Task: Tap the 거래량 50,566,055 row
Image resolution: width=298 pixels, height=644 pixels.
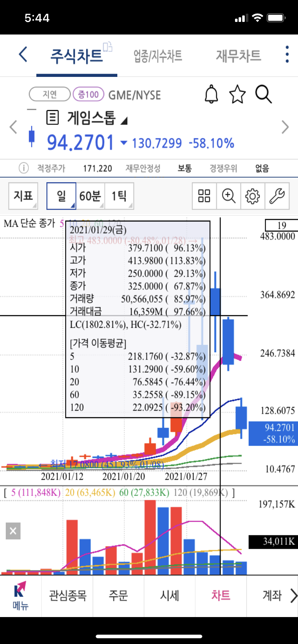Action: (x=137, y=299)
